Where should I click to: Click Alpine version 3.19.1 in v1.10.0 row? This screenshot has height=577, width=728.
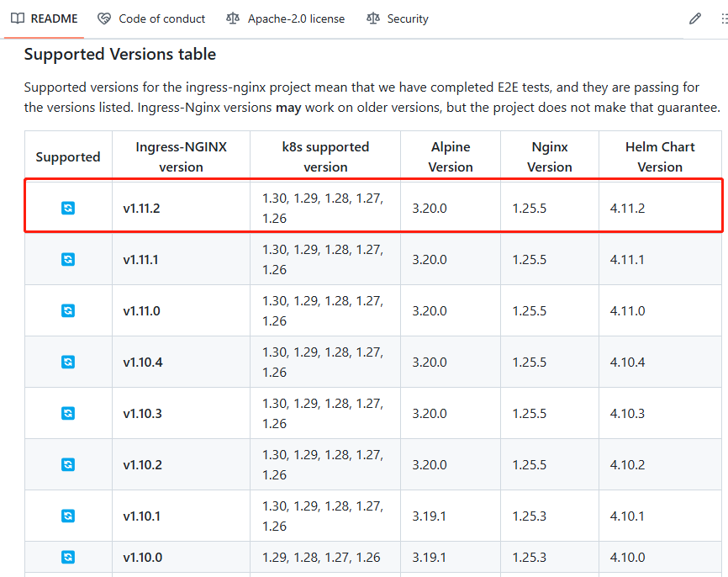point(429,557)
